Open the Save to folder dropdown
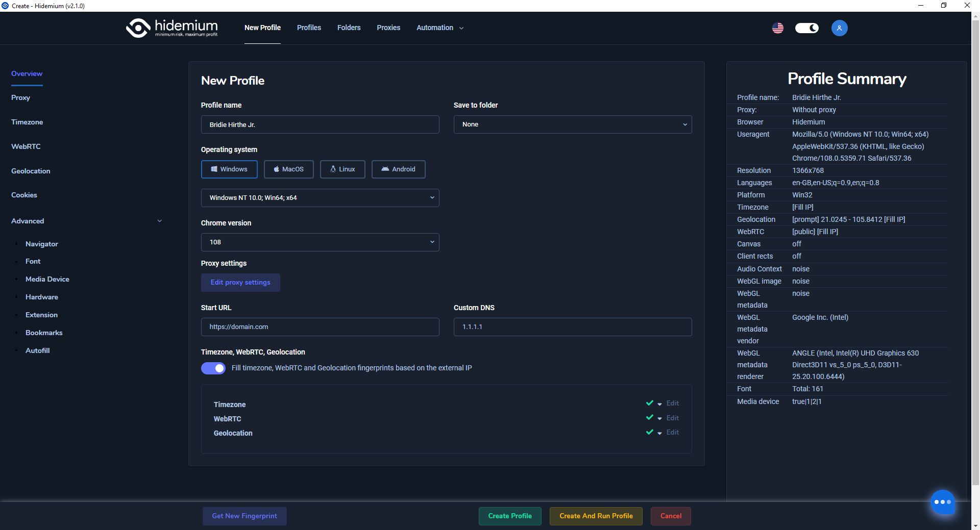The width and height of the screenshot is (980, 530). (572, 124)
